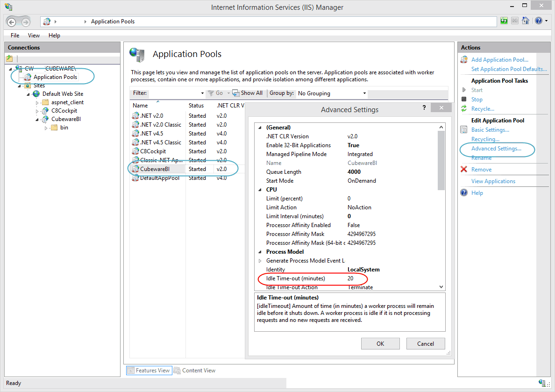The height and width of the screenshot is (392, 555).
Task: Click the server icon in the address breadcrumb
Action: tap(47, 21)
